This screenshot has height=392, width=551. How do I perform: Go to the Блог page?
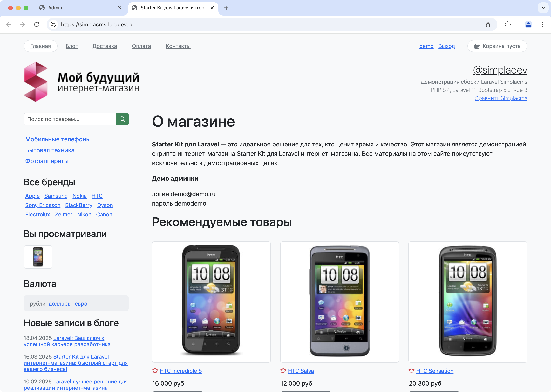click(x=71, y=46)
